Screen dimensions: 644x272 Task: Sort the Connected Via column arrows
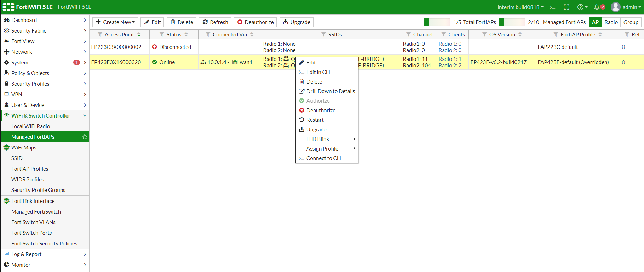[252, 34]
